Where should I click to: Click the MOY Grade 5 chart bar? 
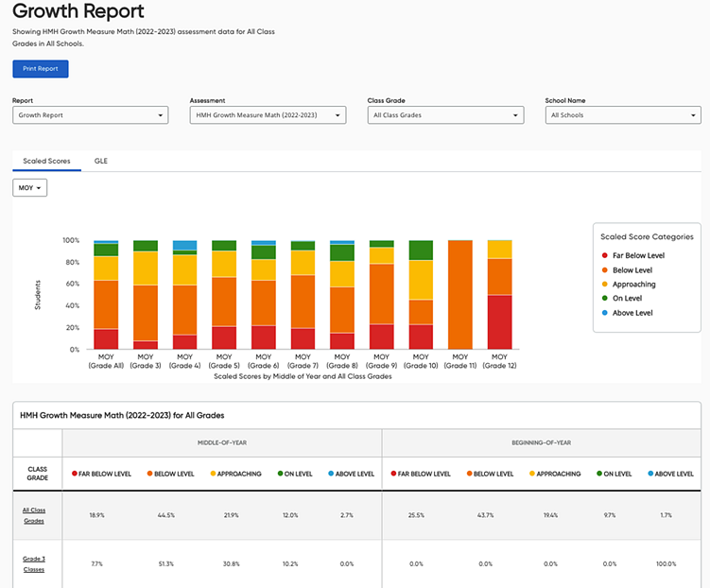224,295
